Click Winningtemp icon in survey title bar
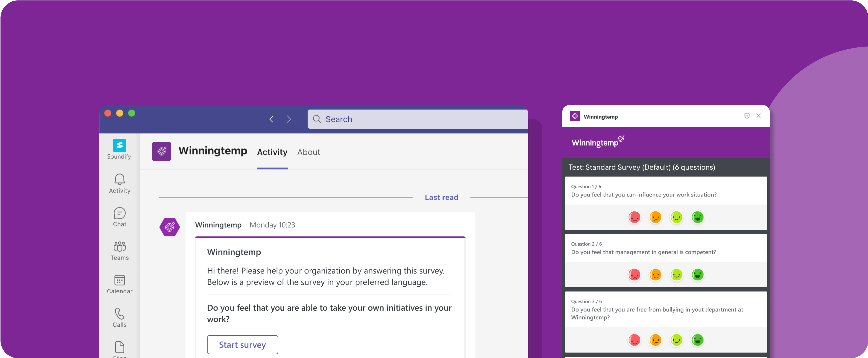This screenshot has width=868, height=358. click(574, 116)
